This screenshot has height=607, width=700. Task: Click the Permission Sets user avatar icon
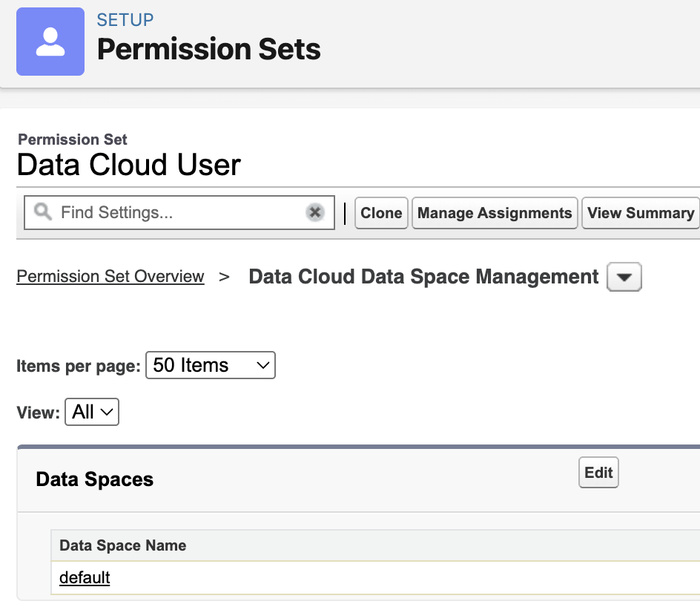point(50,42)
